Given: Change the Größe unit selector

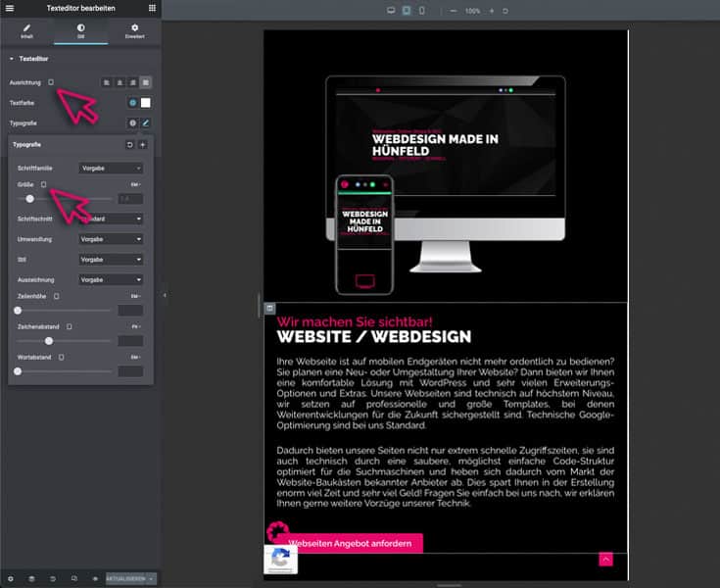Looking at the screenshot, I should pos(135,184).
